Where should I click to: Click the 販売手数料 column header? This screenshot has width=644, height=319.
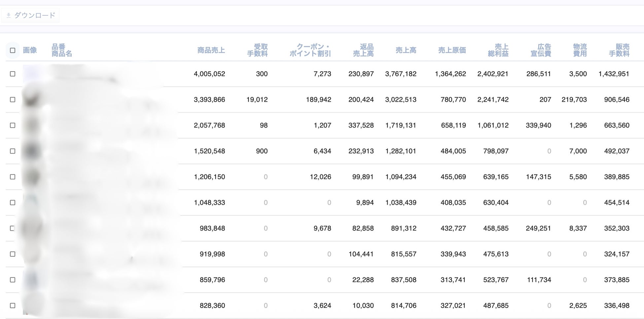pyautogui.click(x=619, y=51)
